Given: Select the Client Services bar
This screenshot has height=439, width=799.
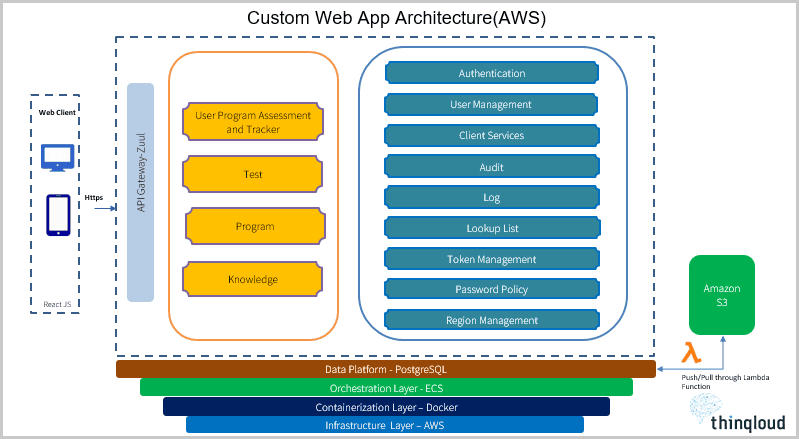Looking at the screenshot, I should pos(491,135).
